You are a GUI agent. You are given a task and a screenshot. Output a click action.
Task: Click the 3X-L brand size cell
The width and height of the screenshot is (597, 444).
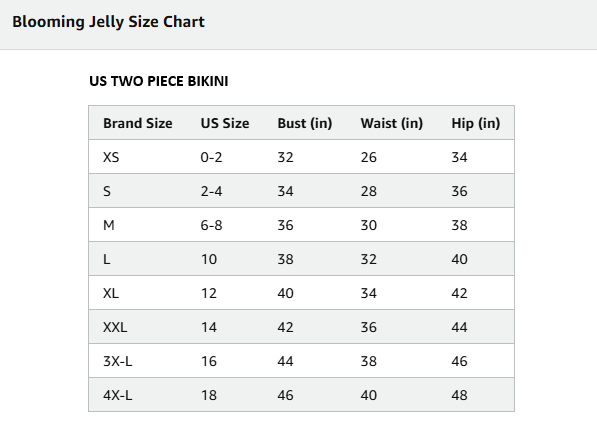pyautogui.click(x=118, y=361)
